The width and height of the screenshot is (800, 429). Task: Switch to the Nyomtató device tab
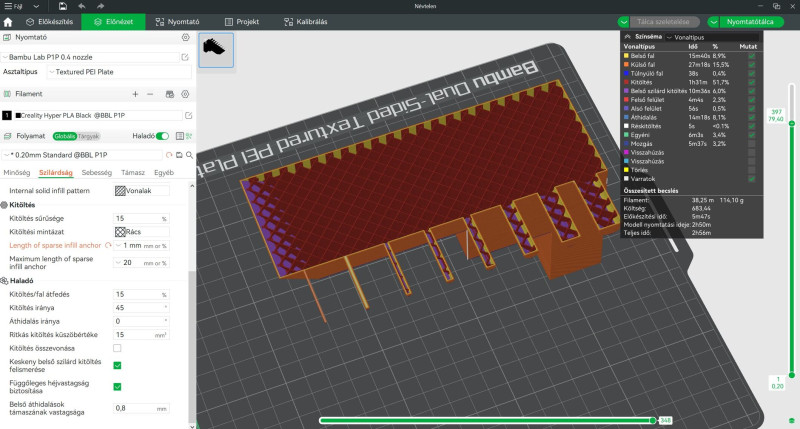(178, 22)
